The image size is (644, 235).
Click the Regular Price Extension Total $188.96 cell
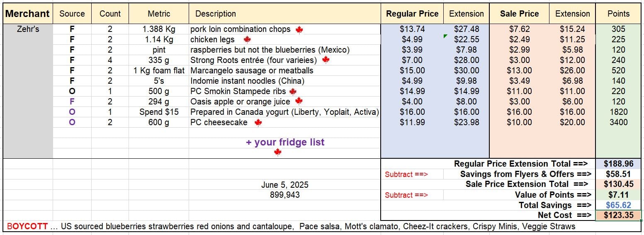tap(618, 164)
